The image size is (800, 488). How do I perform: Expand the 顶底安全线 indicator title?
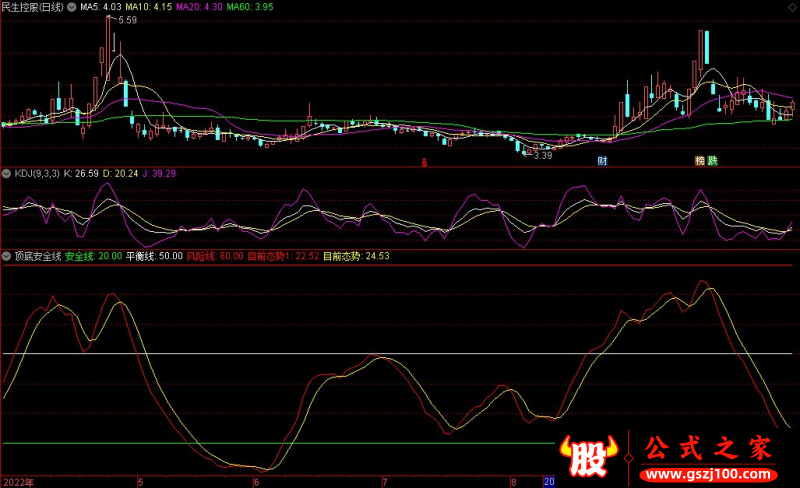coord(37,256)
